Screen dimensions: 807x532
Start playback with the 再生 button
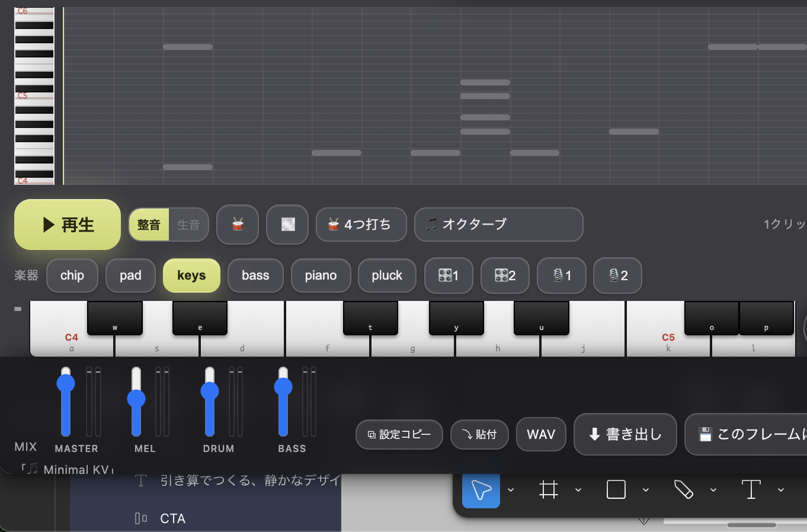click(x=68, y=225)
